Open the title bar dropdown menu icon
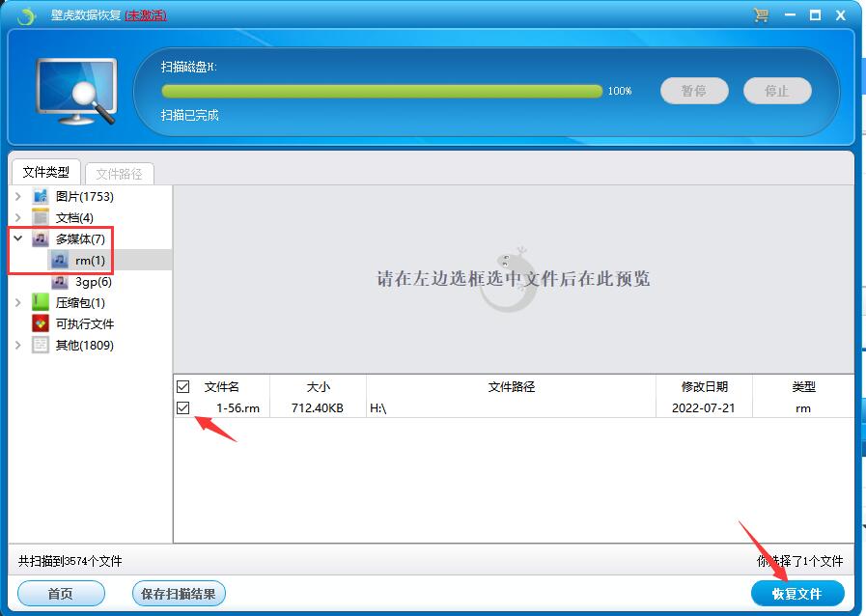This screenshot has height=616, width=866. pyautogui.click(x=788, y=15)
